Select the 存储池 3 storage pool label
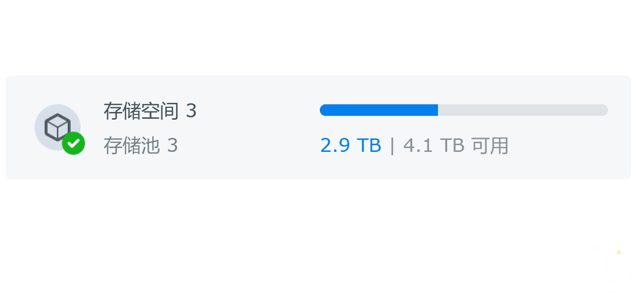The width and height of the screenshot is (644, 298). [x=141, y=145]
